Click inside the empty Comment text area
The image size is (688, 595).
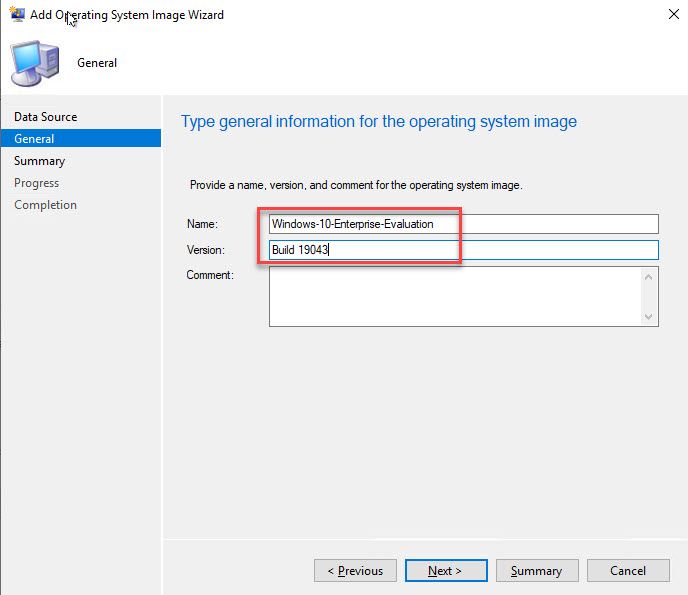tap(455, 296)
